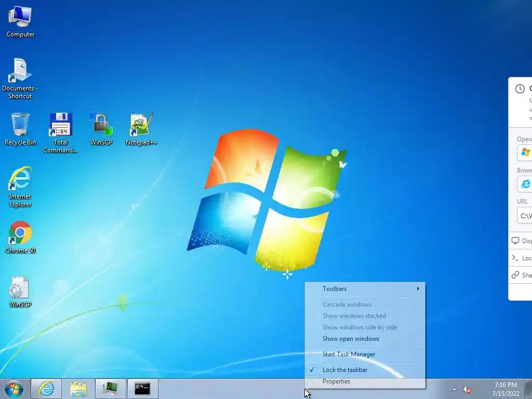Open the Display item in side panel
This screenshot has width=532, height=399.
pos(521,241)
